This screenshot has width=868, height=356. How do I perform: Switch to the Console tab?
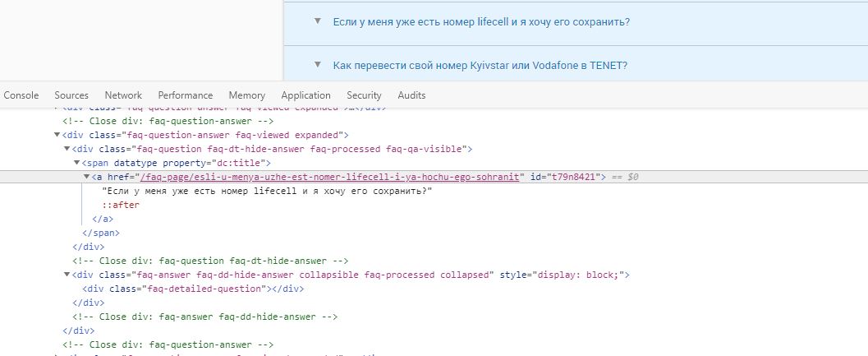pyautogui.click(x=21, y=95)
